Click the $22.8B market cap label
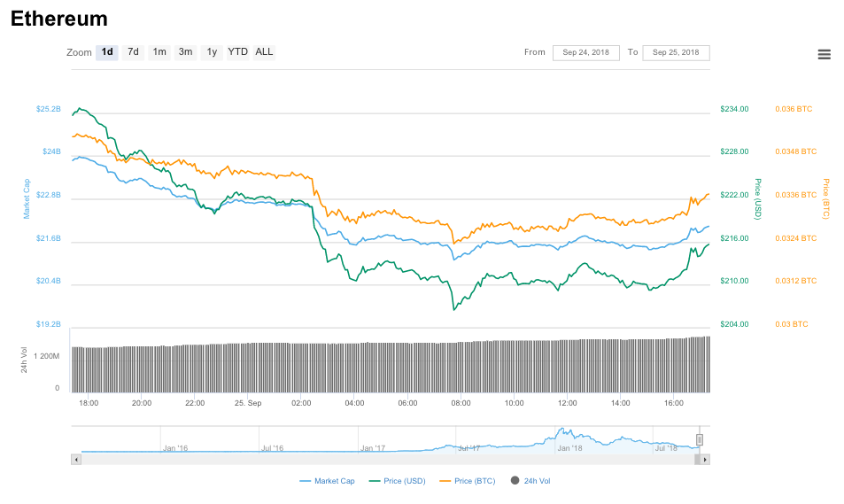844x504 pixels. coord(49,195)
